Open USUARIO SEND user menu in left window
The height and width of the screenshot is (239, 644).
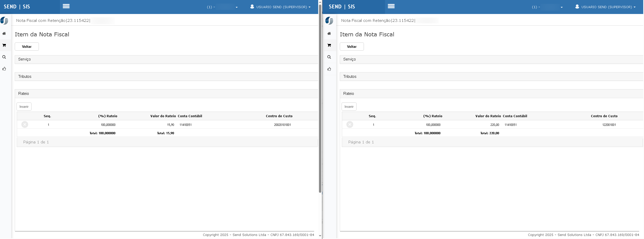point(280,7)
